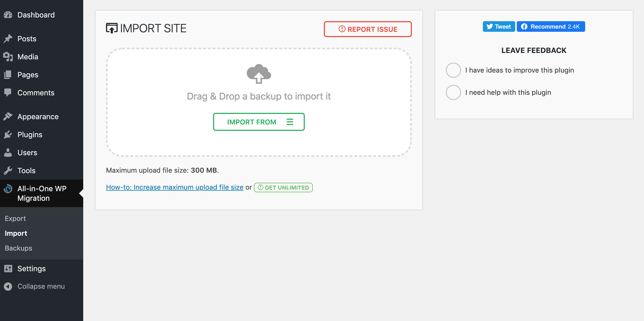This screenshot has width=644, height=321.
Task: Open Plugins using the plugin icon
Action: pyautogui.click(x=8, y=134)
